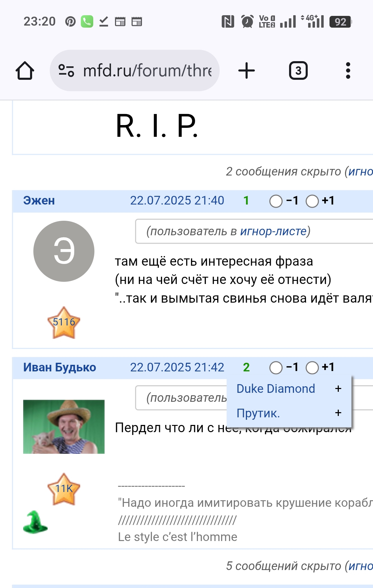Tap the 11K rating star badge
Viewport: 373px width, 588px height.
[64, 489]
